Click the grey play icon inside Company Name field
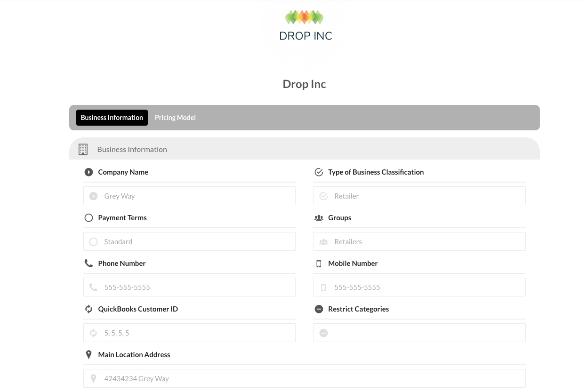The height and width of the screenshot is (392, 587). (93, 196)
